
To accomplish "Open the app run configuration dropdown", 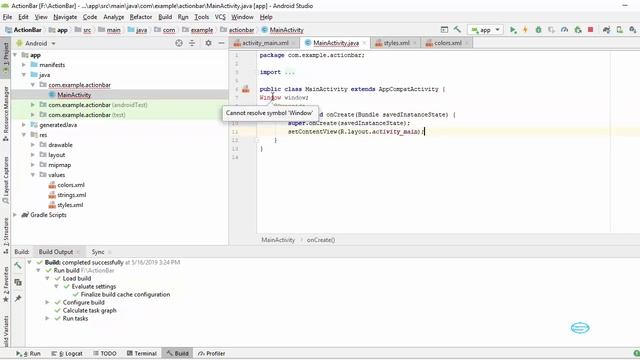I will pyautogui.click(x=486, y=30).
